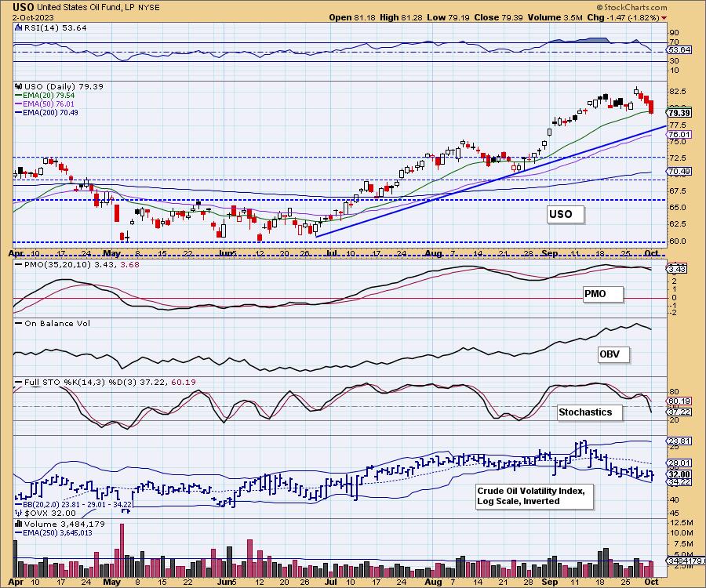706x588 pixels.
Task: Click the tall red early-May volume bar
Action: [x=122, y=550]
